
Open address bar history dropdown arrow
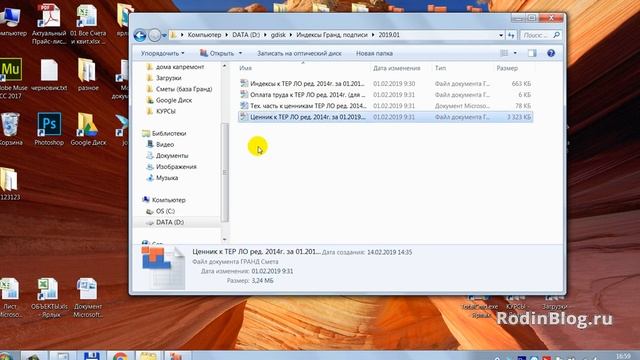pos(501,36)
